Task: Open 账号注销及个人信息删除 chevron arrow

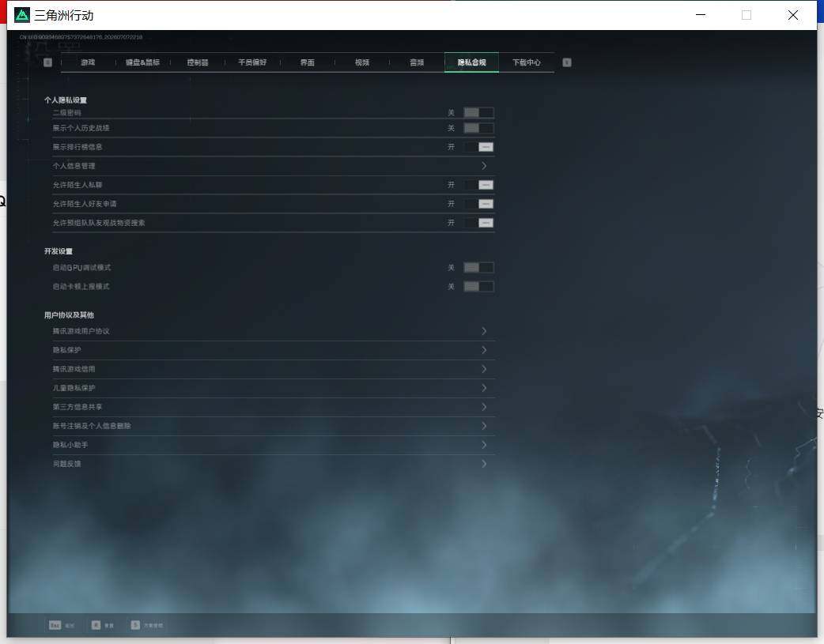Action: point(484,425)
